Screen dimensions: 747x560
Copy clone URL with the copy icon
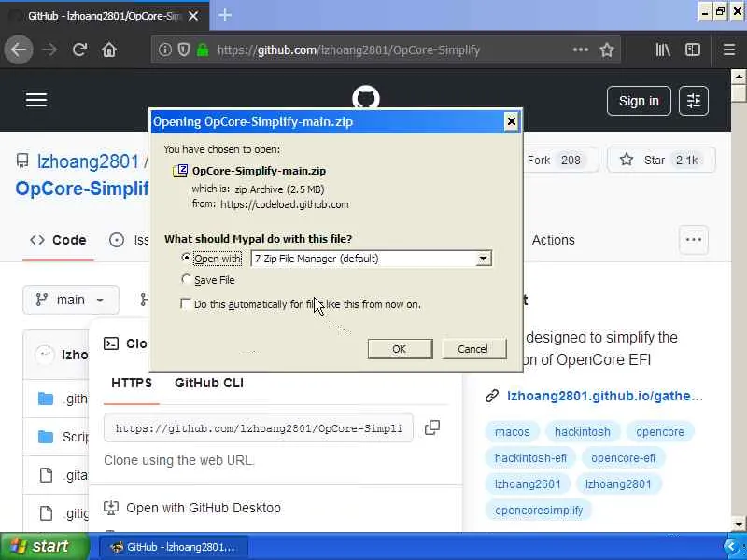point(432,427)
